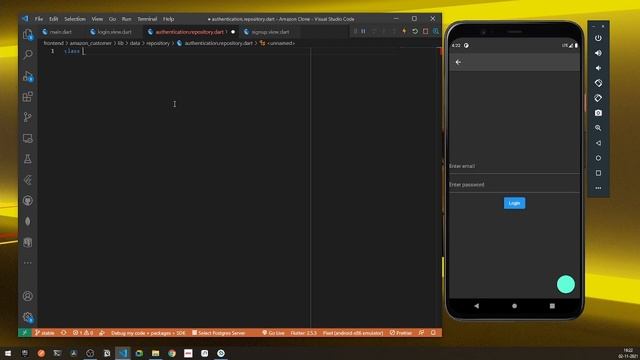The image size is (640, 360).
Task: Open the Testing flask view
Action: (x=28, y=159)
